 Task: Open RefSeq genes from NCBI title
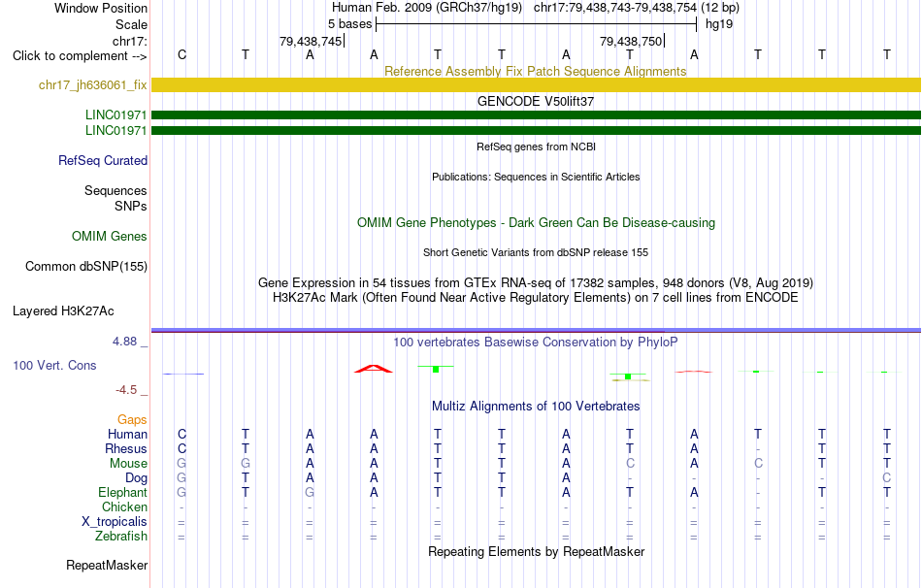[x=537, y=147]
